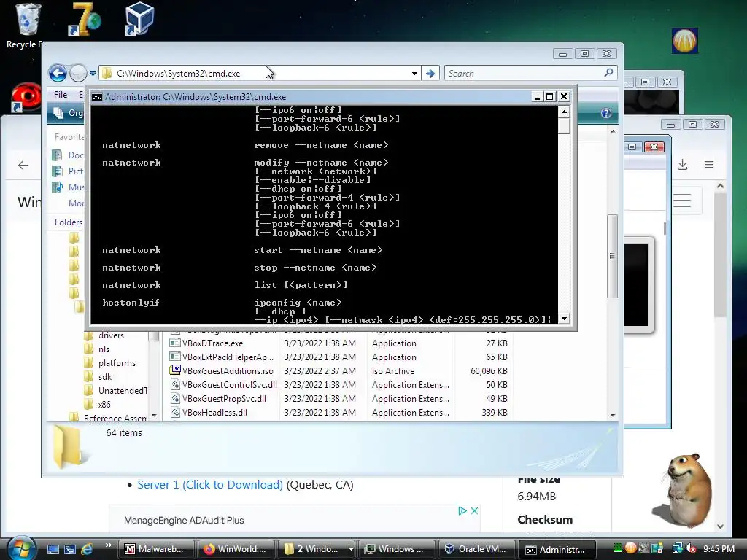Click the muted volume tray icon
This screenshot has height=560, width=747.
point(691,548)
